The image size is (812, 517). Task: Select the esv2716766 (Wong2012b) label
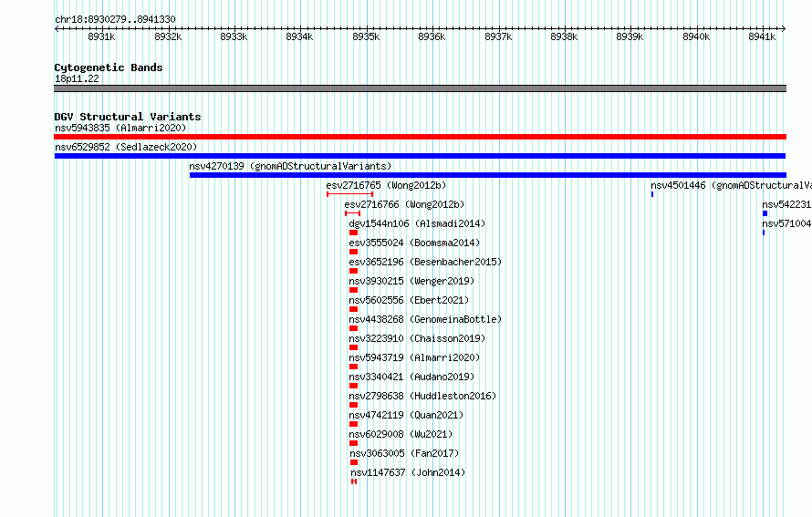point(404,204)
